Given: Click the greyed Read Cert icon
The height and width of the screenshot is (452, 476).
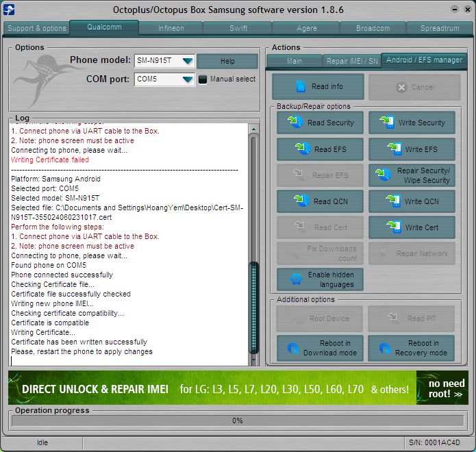Looking at the screenshot, I should click(x=299, y=227).
